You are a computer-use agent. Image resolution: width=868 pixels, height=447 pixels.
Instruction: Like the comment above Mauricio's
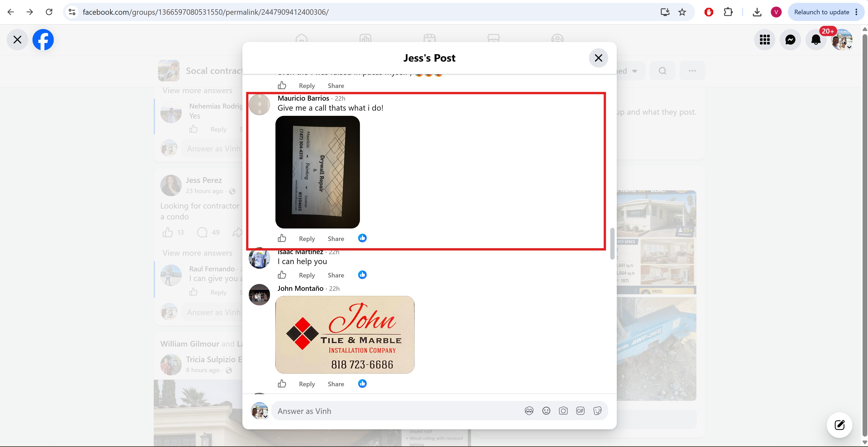(x=282, y=85)
